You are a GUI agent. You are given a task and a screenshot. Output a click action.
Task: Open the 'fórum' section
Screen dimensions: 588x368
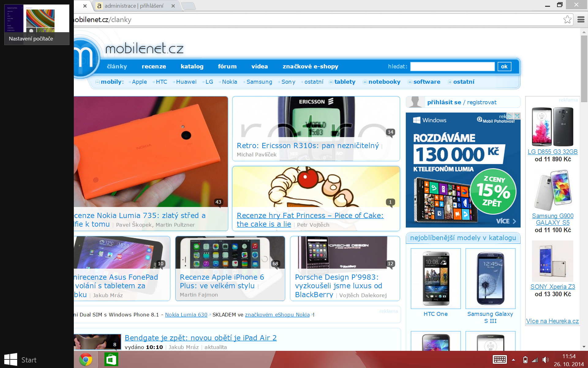pos(227,66)
